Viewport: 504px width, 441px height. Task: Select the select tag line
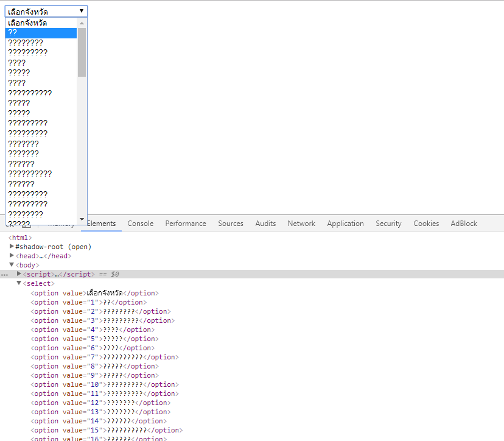[x=38, y=283]
